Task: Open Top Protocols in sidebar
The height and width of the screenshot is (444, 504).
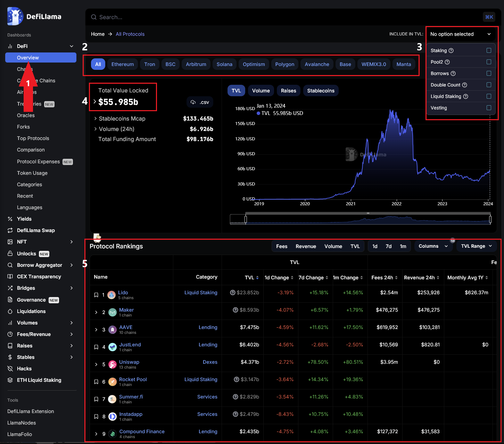Action: 33,138
